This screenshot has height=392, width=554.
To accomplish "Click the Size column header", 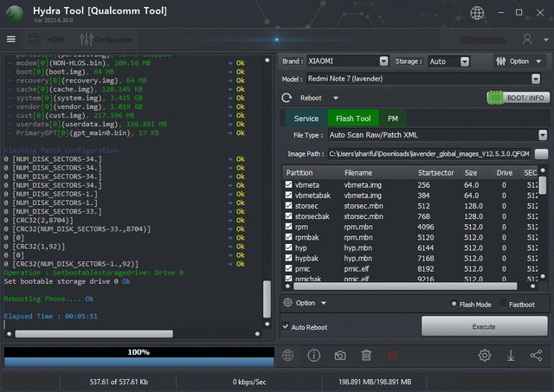I will click(471, 173).
